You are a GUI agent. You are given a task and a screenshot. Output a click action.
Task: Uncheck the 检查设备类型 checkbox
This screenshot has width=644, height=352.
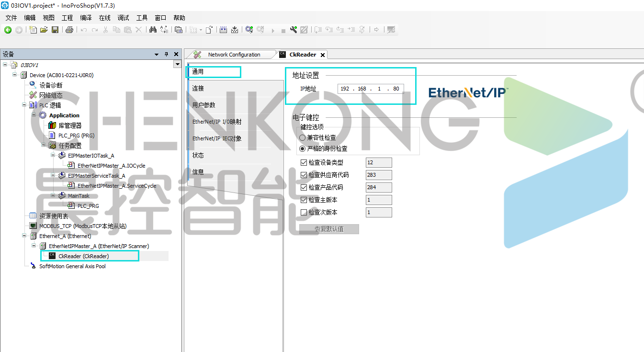(x=304, y=162)
